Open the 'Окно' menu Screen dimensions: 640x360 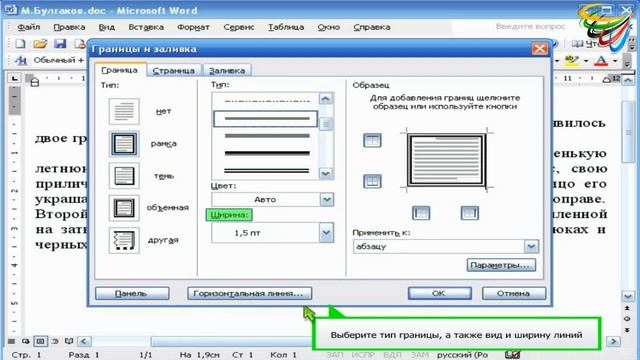[329, 27]
